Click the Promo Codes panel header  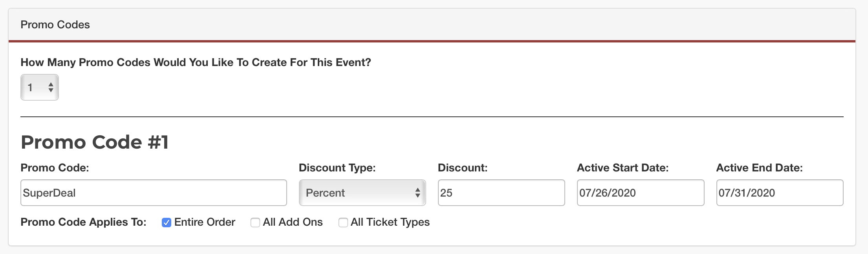55,25
